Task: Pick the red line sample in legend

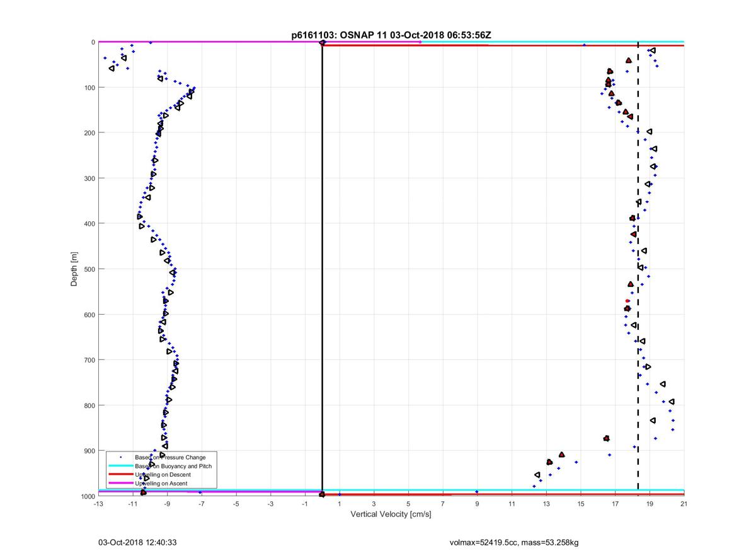Action: pyautogui.click(x=120, y=475)
